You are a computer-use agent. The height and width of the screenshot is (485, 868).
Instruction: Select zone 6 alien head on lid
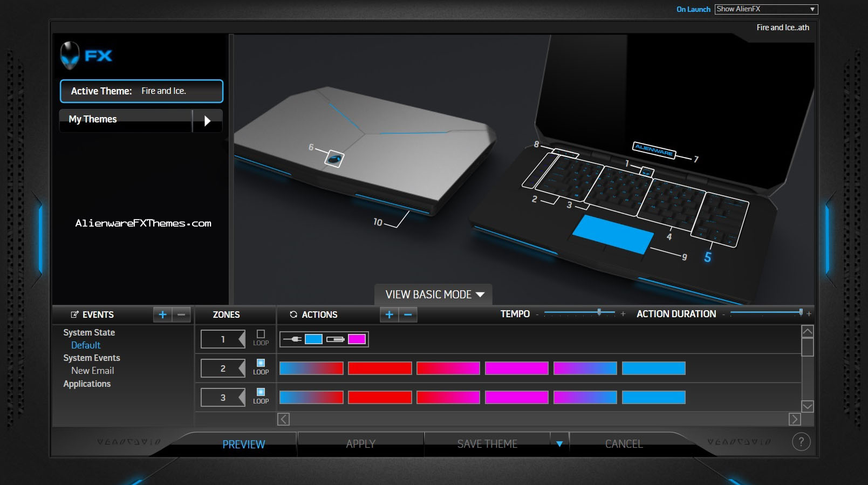click(x=334, y=159)
